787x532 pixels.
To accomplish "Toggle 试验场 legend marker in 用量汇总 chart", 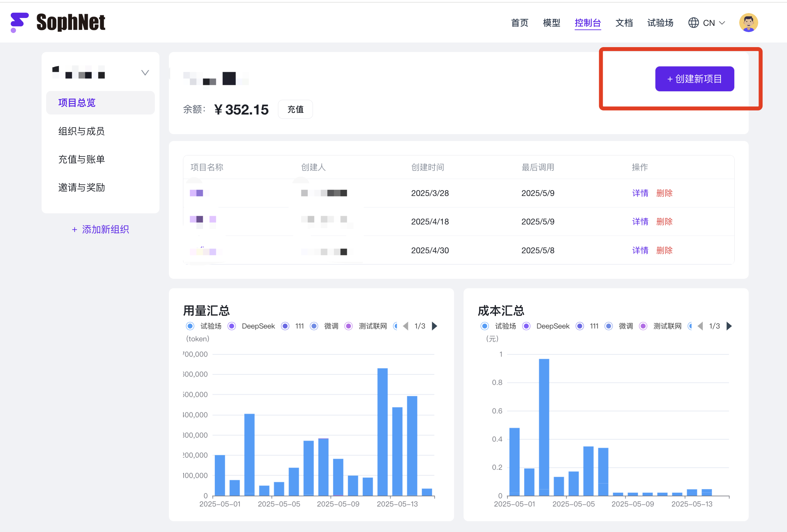I will click(x=190, y=326).
